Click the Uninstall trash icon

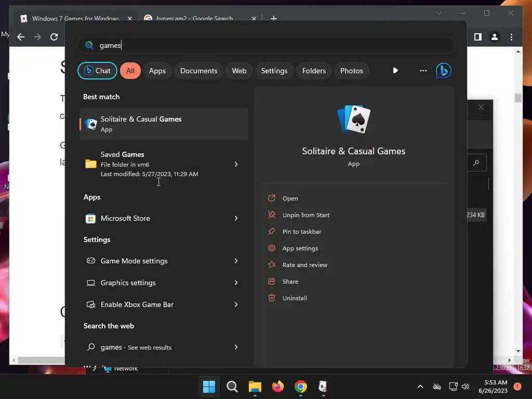pyautogui.click(x=271, y=298)
